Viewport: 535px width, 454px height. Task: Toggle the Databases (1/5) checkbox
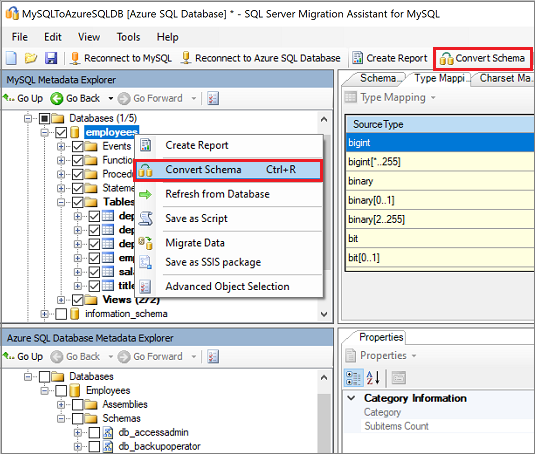44,118
